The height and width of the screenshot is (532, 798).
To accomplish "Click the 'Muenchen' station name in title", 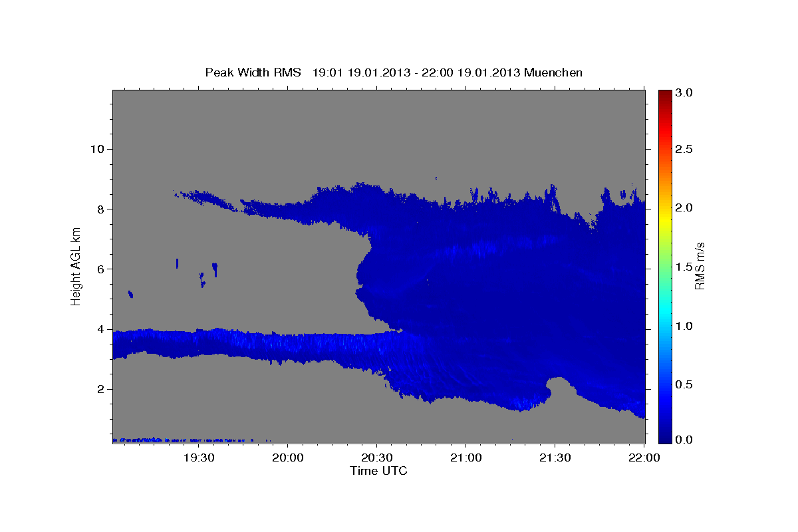I will tap(553, 72).
